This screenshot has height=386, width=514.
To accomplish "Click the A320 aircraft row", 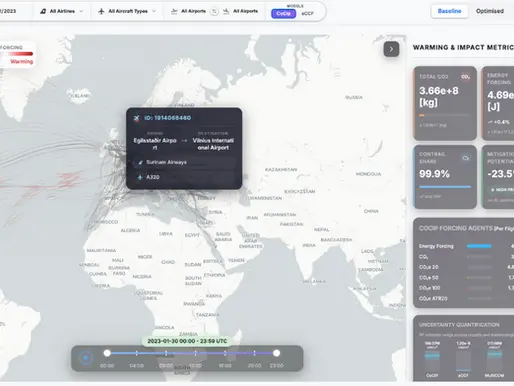I will (x=184, y=177).
